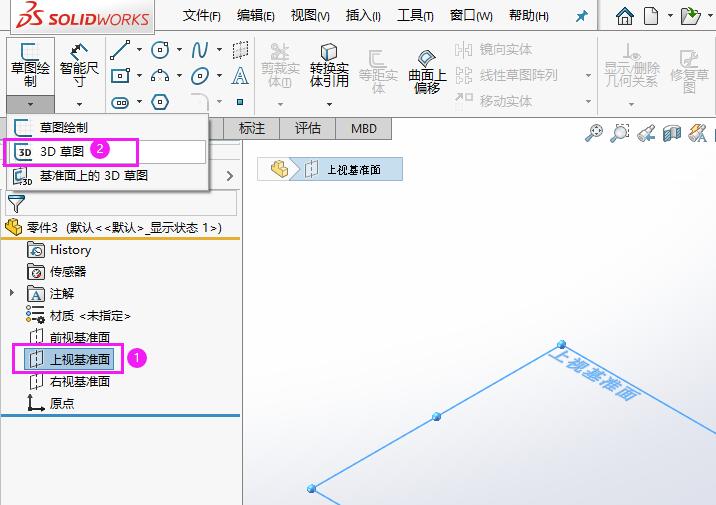Expand the 注解 tree node
Screen dimensions: 716x505
point(12,293)
